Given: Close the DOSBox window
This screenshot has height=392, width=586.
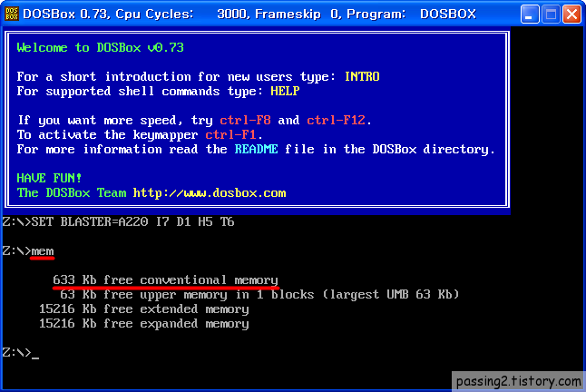Looking at the screenshot, I should pos(571,15).
